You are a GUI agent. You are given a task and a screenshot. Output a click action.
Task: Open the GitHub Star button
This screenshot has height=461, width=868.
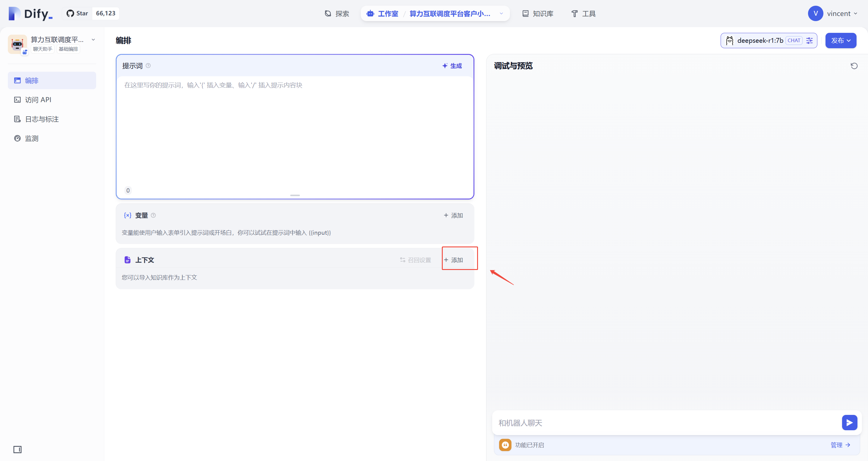pos(77,14)
